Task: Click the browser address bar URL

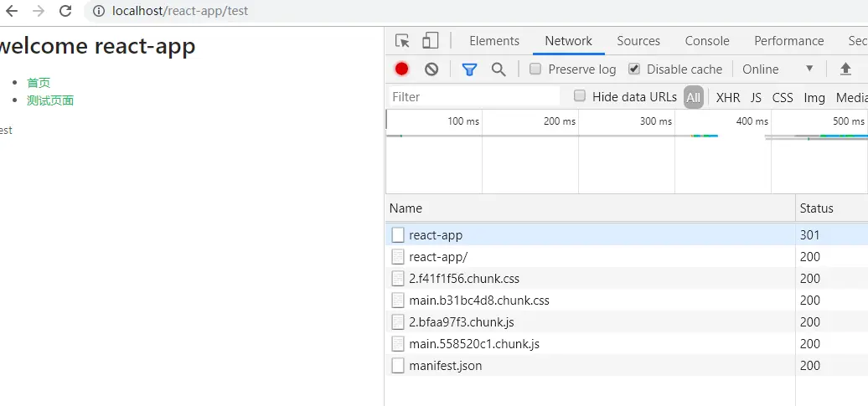Action: (180, 11)
